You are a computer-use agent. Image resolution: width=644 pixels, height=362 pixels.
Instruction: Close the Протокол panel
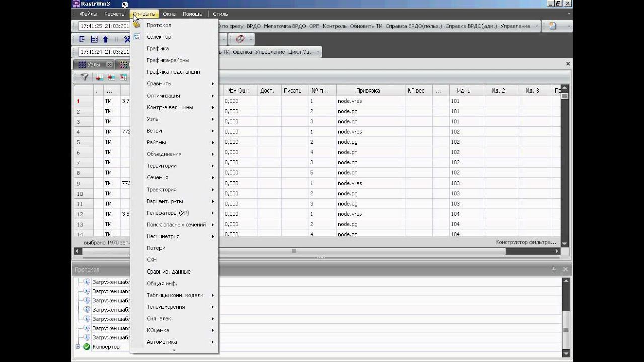click(566, 269)
